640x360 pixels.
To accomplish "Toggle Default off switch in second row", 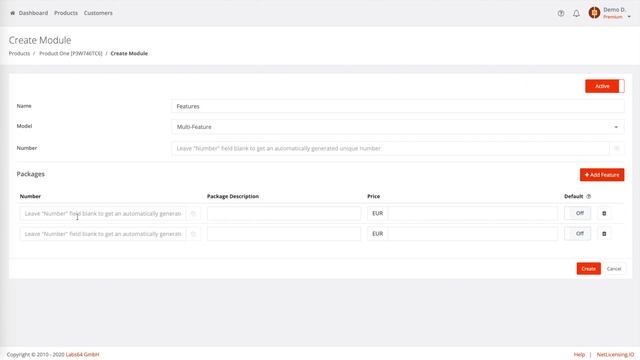I will pos(577,233).
